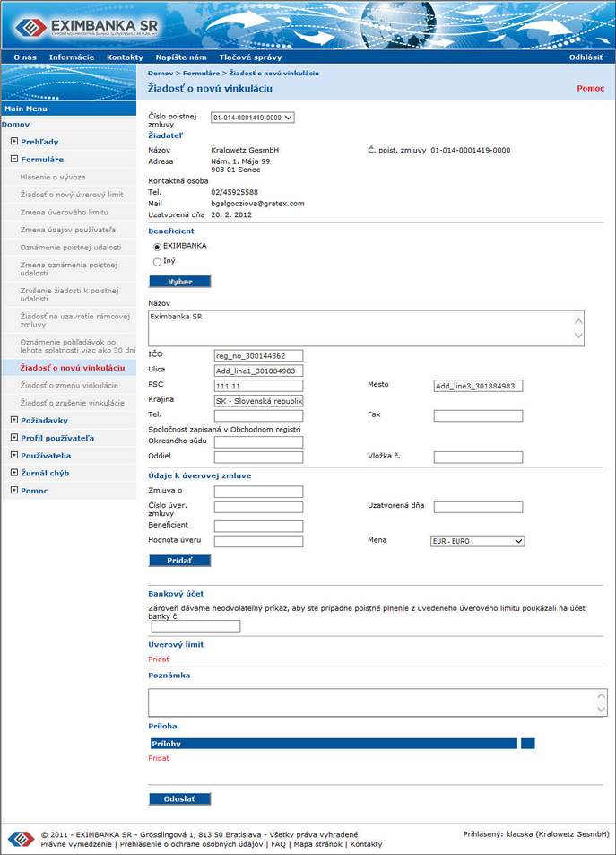Open Zmena úverového limitu form
The height and width of the screenshot is (855, 616).
64,212
